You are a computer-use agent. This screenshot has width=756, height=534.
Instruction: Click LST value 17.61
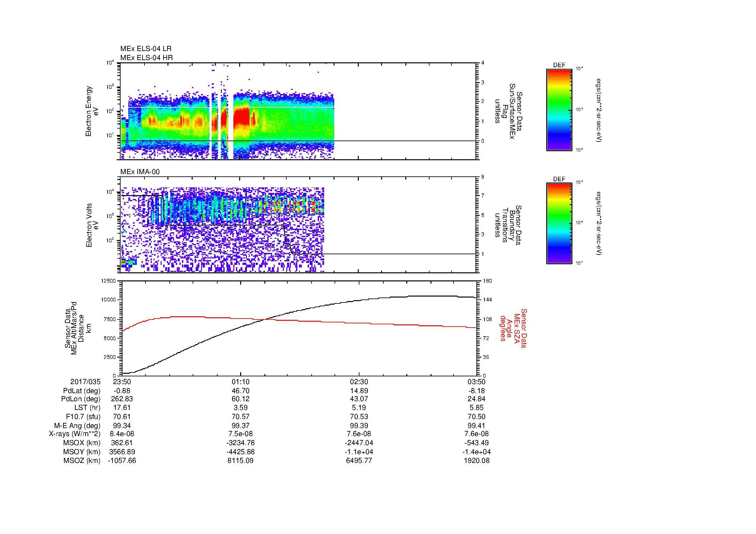(x=122, y=408)
